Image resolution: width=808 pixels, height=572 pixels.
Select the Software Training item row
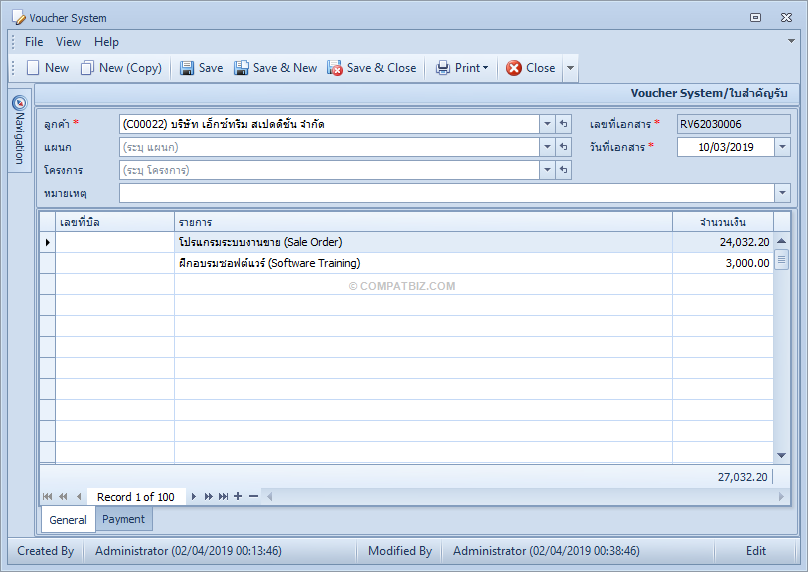coord(407,263)
